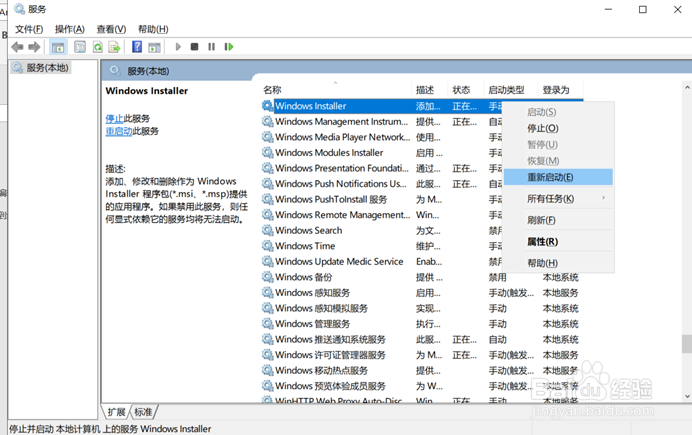Click the Forward arrow toolbar icon

point(34,47)
